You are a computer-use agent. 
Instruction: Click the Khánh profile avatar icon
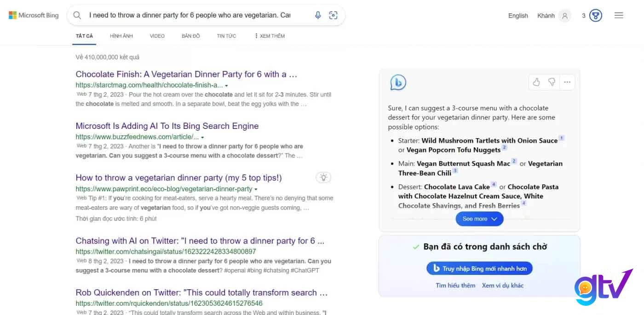565,16
